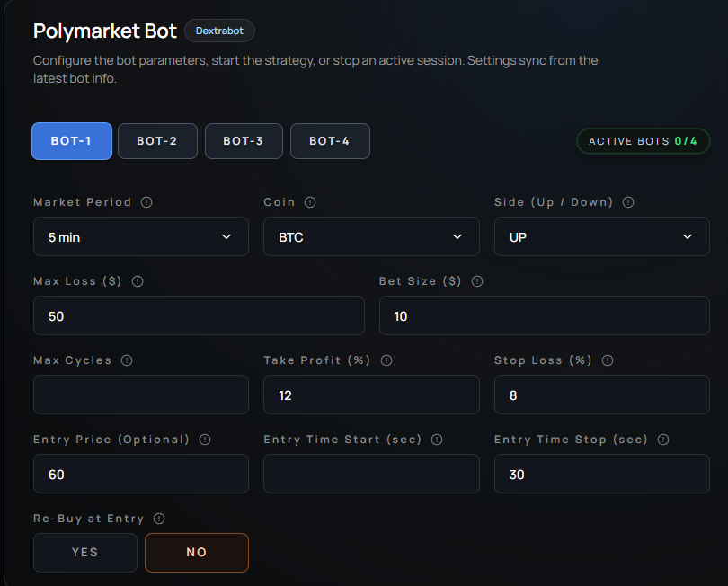Open the Coin dropdown showing BTC
The height and width of the screenshot is (586, 728).
371,236
